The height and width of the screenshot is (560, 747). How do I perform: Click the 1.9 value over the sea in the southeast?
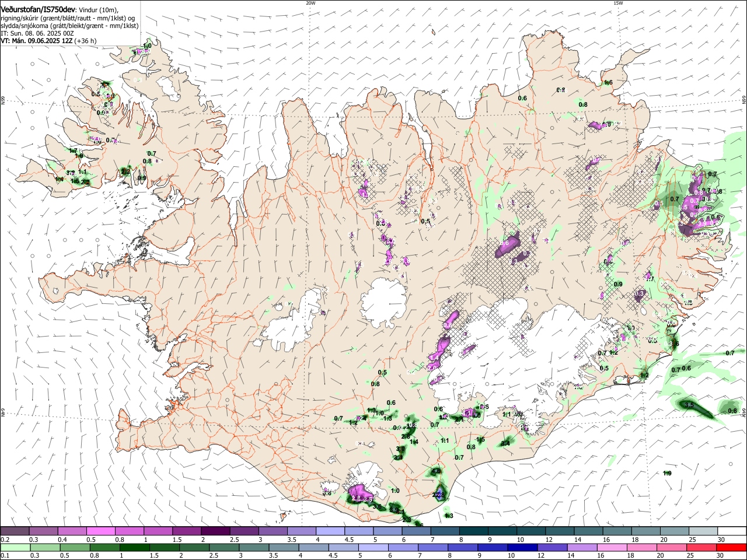coord(667,473)
